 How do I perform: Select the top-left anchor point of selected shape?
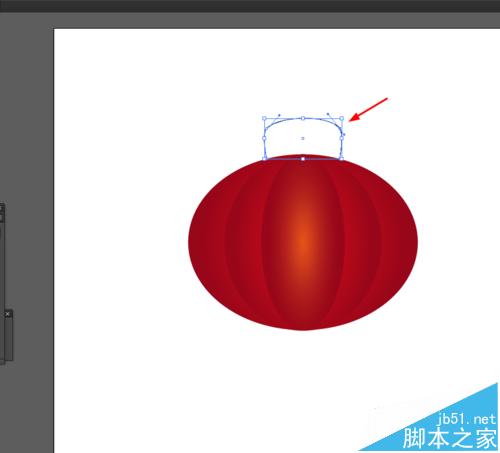264,118
